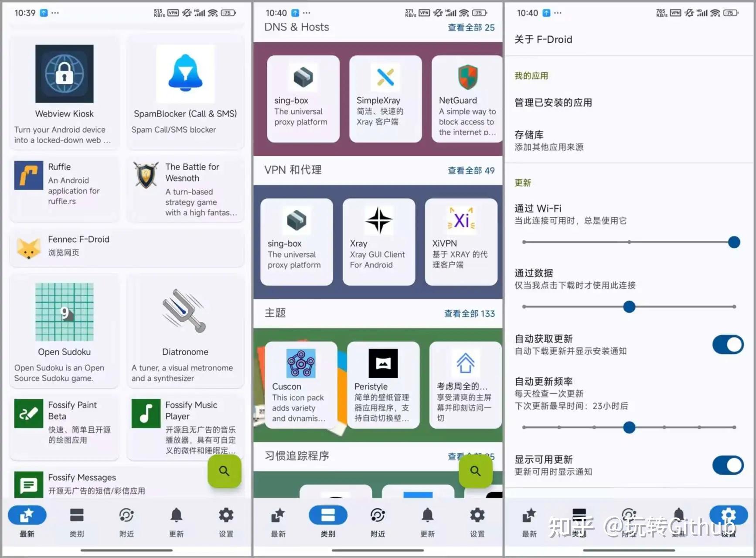
Task: Tap the 主题 category heading
Action: [275, 313]
